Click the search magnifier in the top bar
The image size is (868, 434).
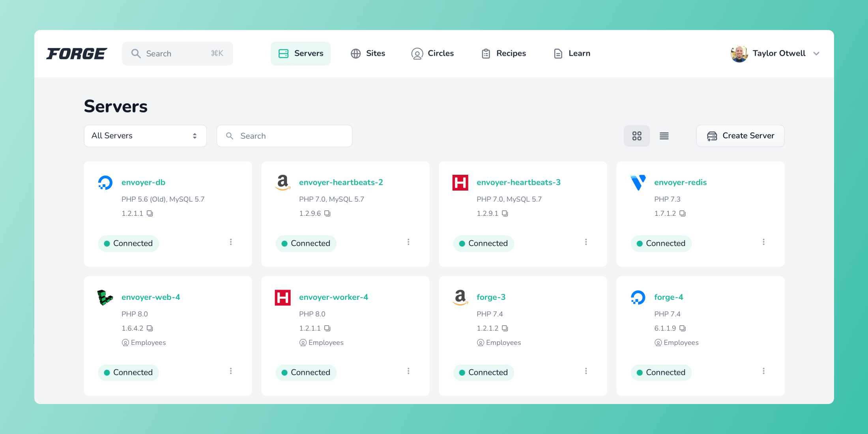coord(136,53)
